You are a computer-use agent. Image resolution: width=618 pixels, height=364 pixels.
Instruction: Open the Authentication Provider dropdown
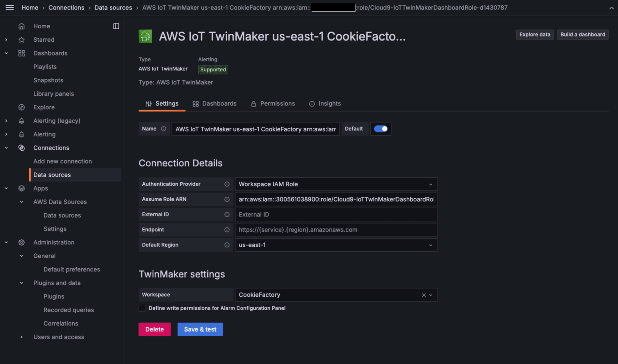(x=336, y=184)
